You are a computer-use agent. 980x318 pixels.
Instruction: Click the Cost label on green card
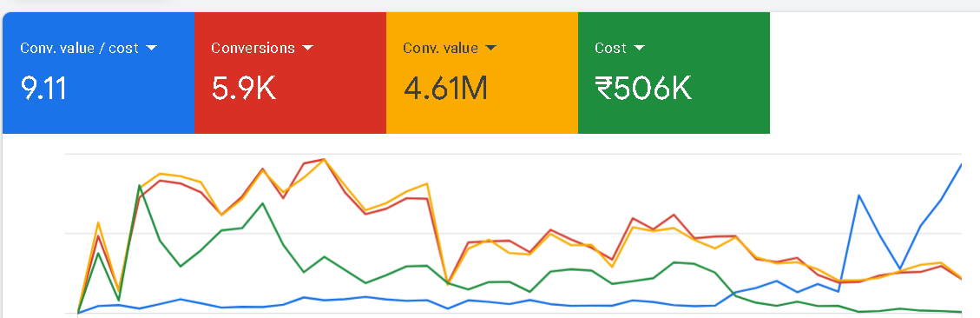point(610,48)
